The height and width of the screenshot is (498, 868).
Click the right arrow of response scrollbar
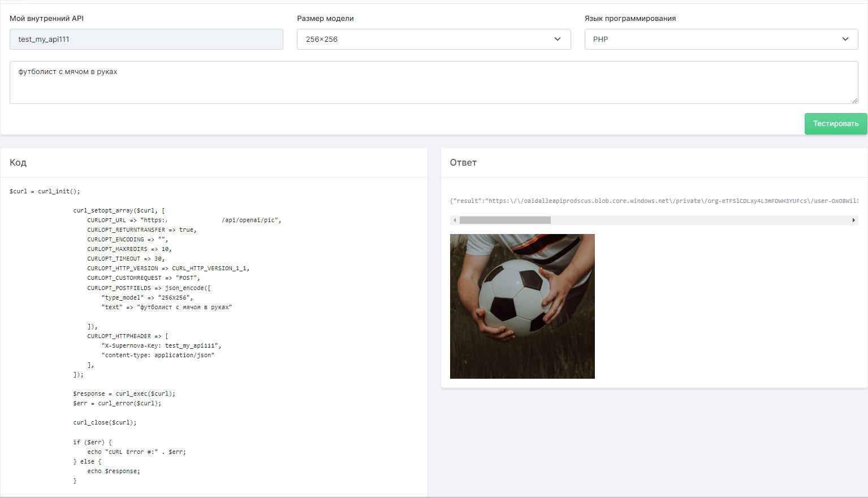(854, 220)
